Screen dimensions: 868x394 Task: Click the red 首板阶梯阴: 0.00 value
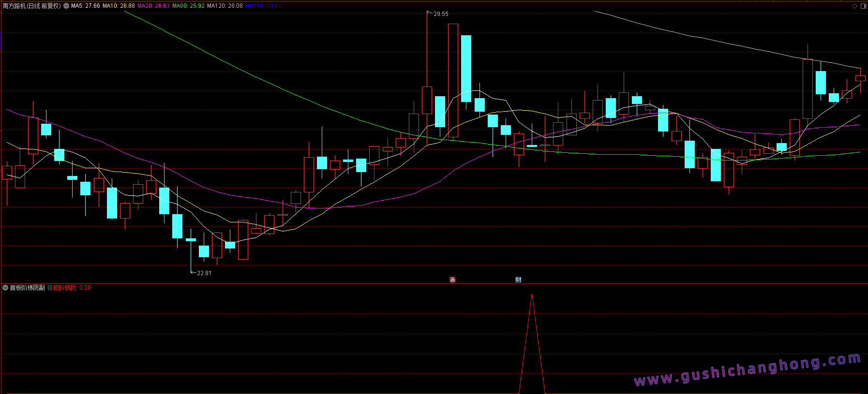click(69, 288)
